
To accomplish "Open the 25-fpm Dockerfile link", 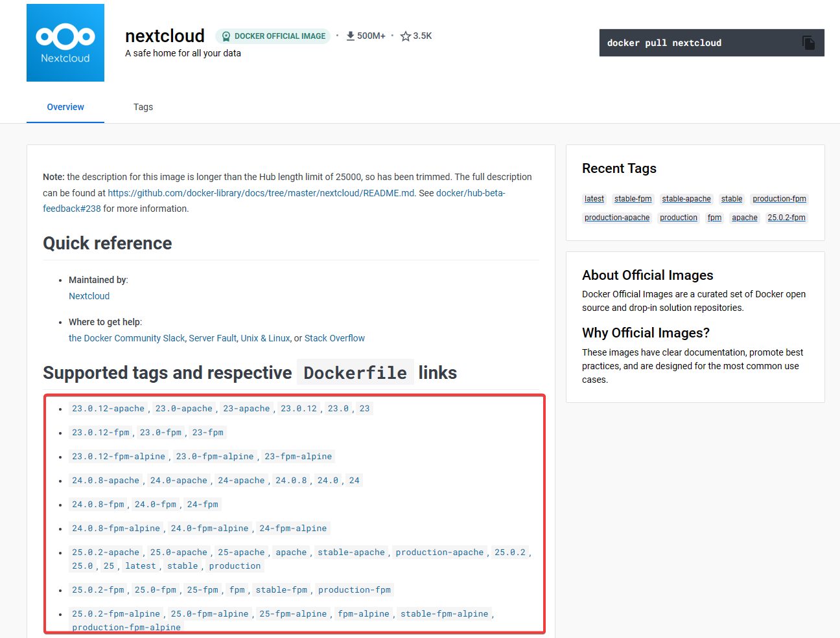I will (x=202, y=590).
